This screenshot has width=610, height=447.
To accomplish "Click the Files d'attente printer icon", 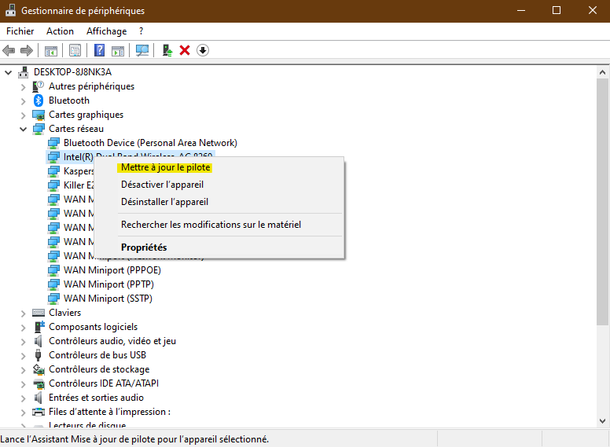I will pyautogui.click(x=38, y=412).
